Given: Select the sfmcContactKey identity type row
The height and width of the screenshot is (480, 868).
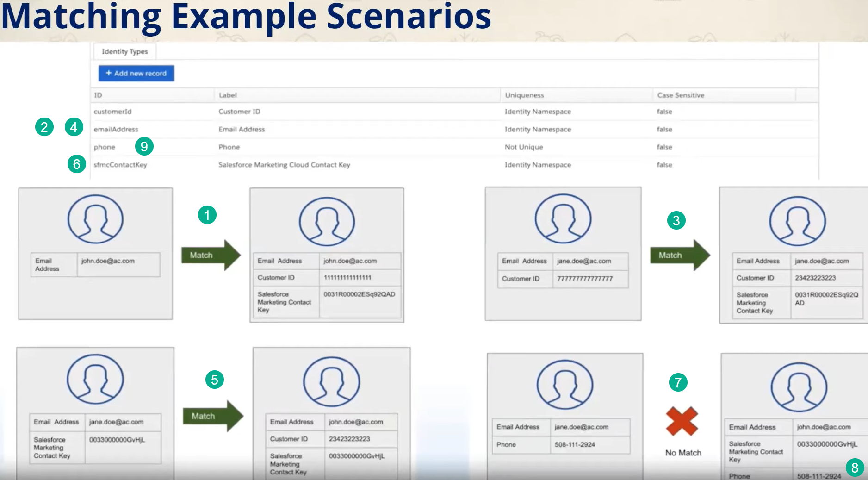Looking at the screenshot, I should (x=121, y=164).
